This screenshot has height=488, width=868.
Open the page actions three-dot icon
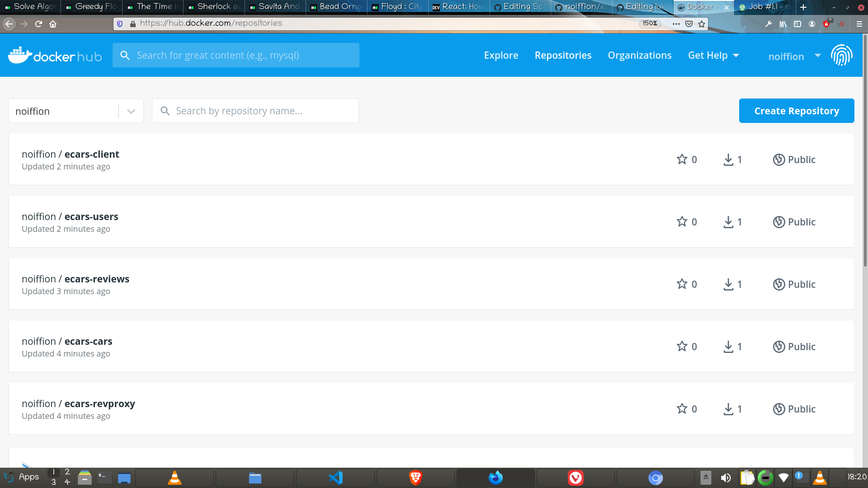click(x=676, y=24)
